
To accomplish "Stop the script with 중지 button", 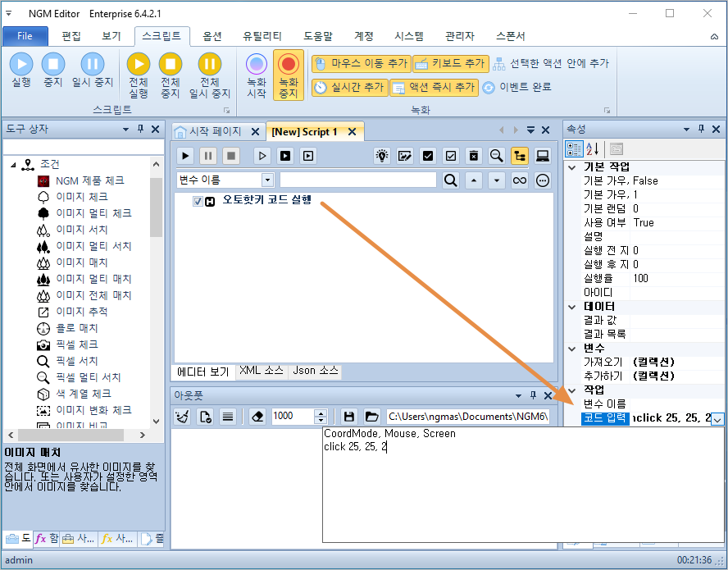I will click(x=53, y=71).
